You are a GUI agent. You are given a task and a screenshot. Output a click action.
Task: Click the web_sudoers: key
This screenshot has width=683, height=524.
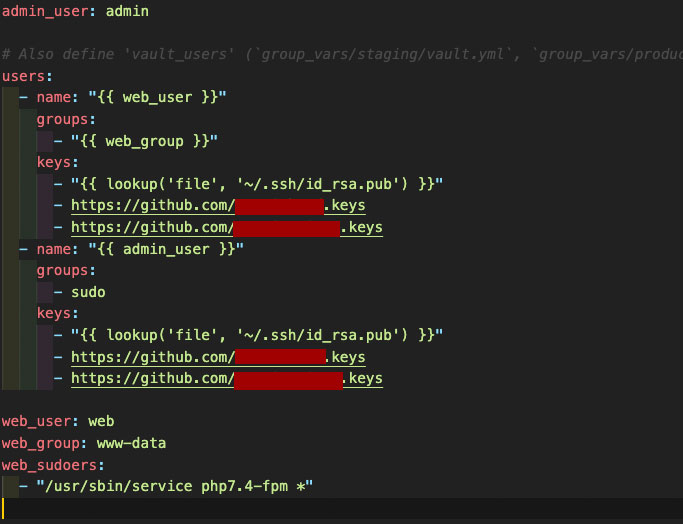[53, 465]
